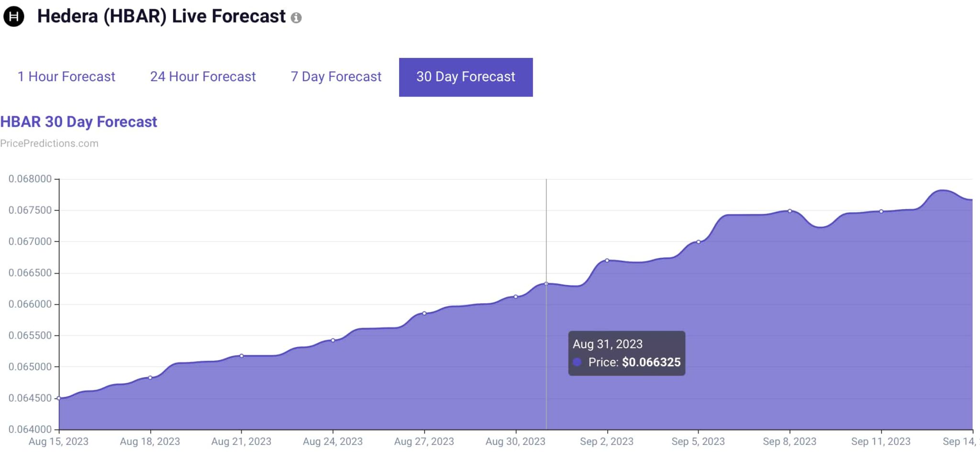This screenshot has height=454, width=980.
Task: Select the Aug 27 data point marker
Action: [424, 313]
